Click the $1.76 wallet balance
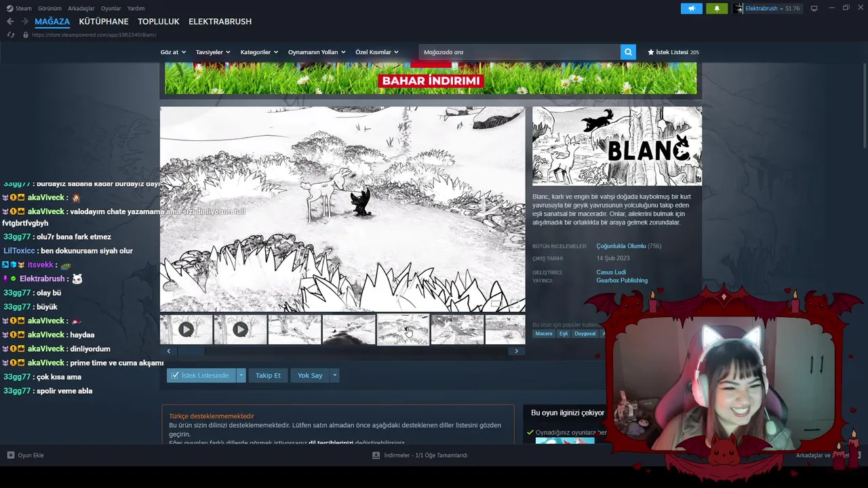The width and height of the screenshot is (868, 488). pyautogui.click(x=793, y=8)
